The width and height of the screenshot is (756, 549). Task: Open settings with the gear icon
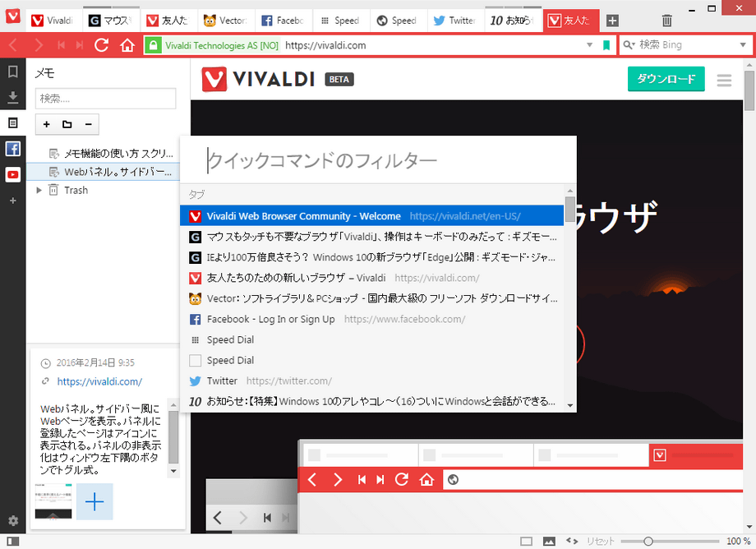13,520
